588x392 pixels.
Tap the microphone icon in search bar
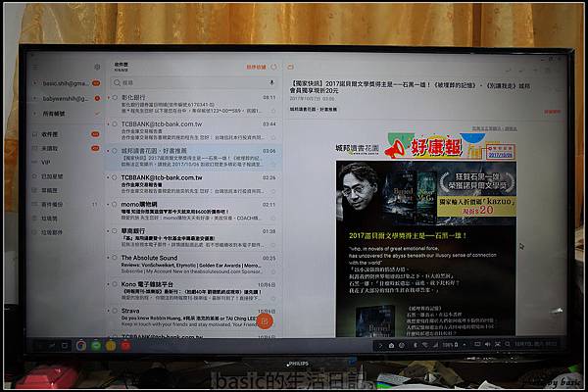[271, 82]
